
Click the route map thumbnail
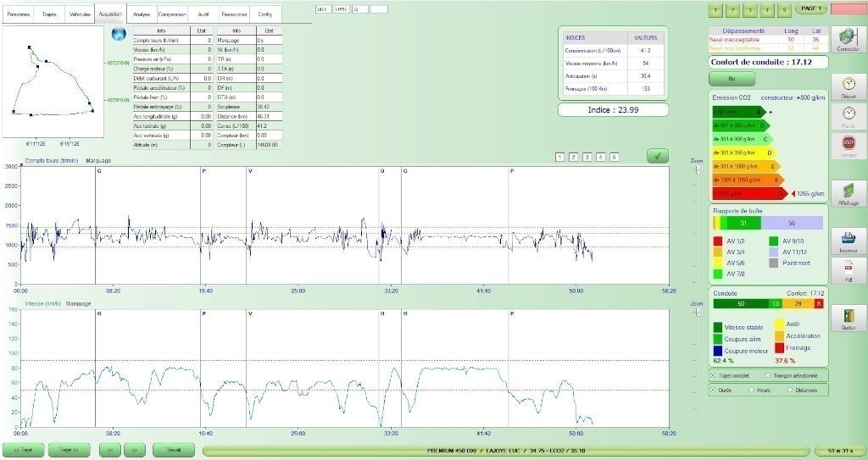tap(53, 80)
